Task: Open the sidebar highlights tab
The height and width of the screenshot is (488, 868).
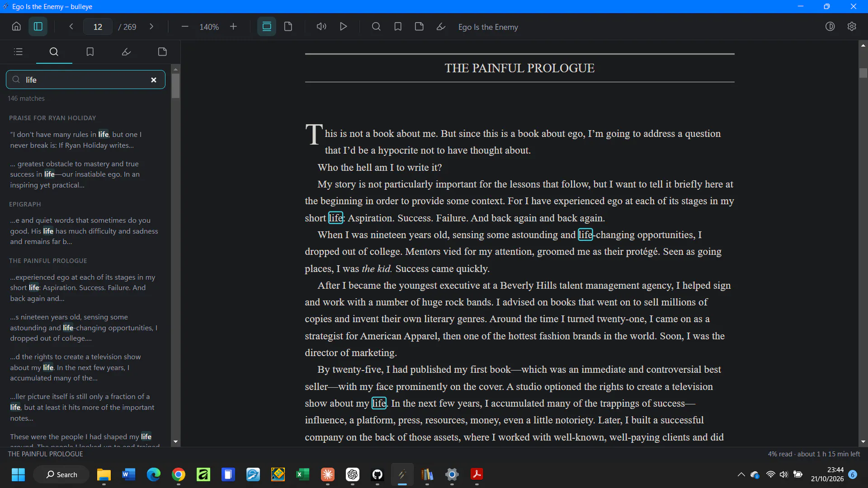Action: coord(126,52)
